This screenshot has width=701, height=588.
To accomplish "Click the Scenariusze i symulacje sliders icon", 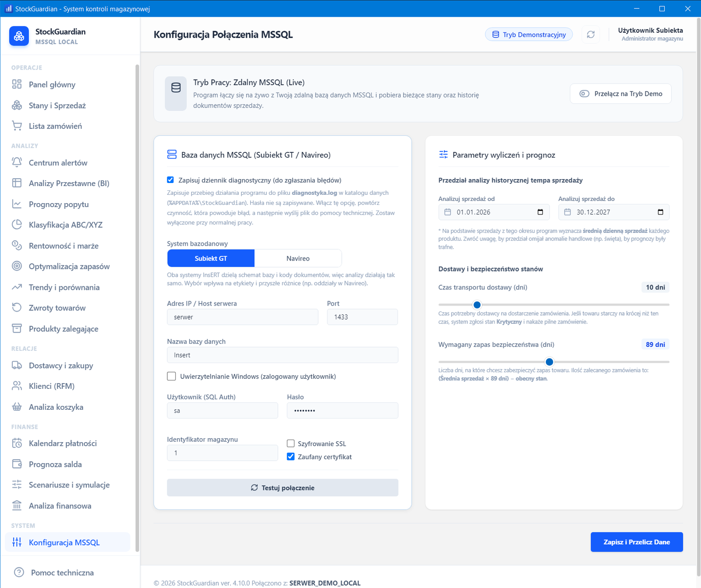I will tap(17, 485).
